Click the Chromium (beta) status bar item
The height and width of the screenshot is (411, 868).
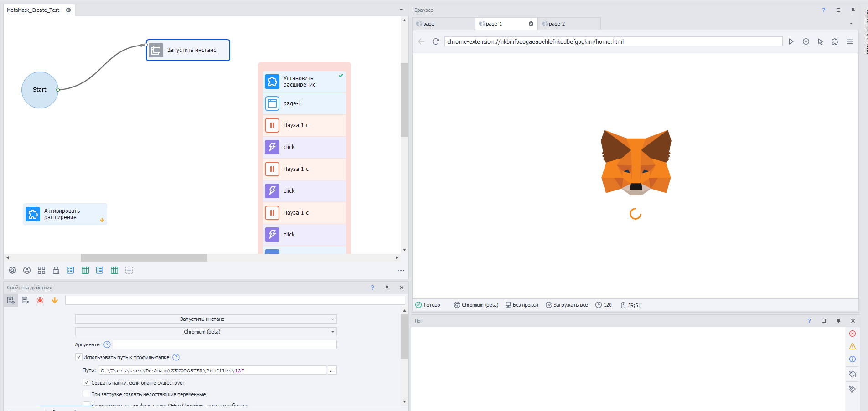coord(476,305)
